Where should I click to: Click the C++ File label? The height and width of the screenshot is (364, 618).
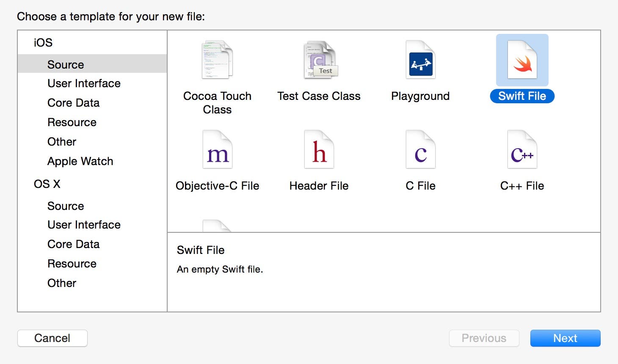(522, 186)
